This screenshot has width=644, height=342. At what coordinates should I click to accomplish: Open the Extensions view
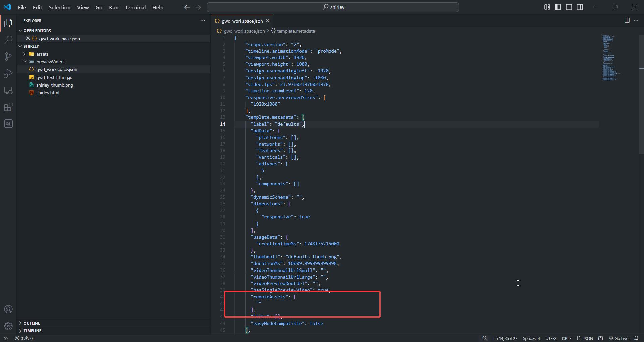(x=8, y=107)
